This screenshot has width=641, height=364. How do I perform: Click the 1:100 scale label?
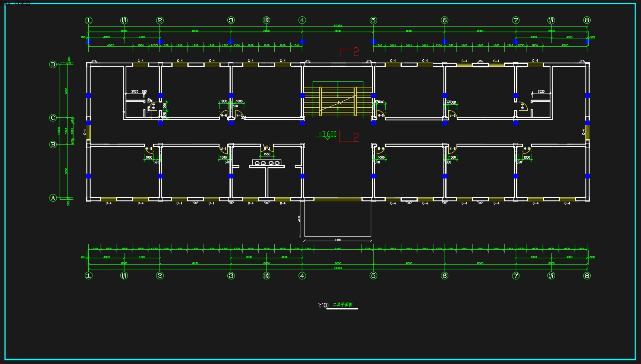(x=323, y=306)
